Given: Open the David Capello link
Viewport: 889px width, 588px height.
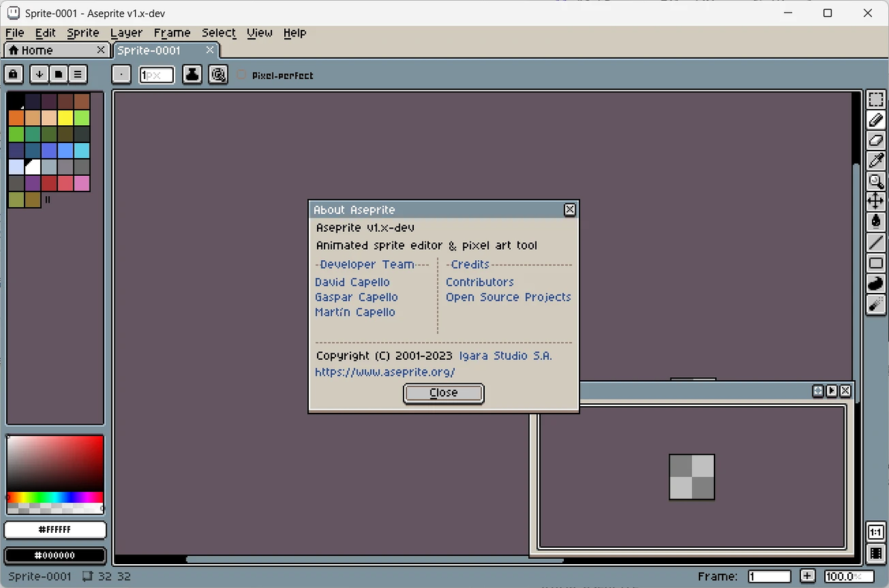Looking at the screenshot, I should coord(352,282).
